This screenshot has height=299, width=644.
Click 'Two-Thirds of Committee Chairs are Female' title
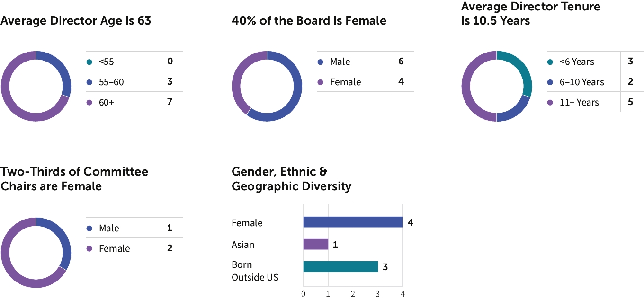click(x=74, y=178)
